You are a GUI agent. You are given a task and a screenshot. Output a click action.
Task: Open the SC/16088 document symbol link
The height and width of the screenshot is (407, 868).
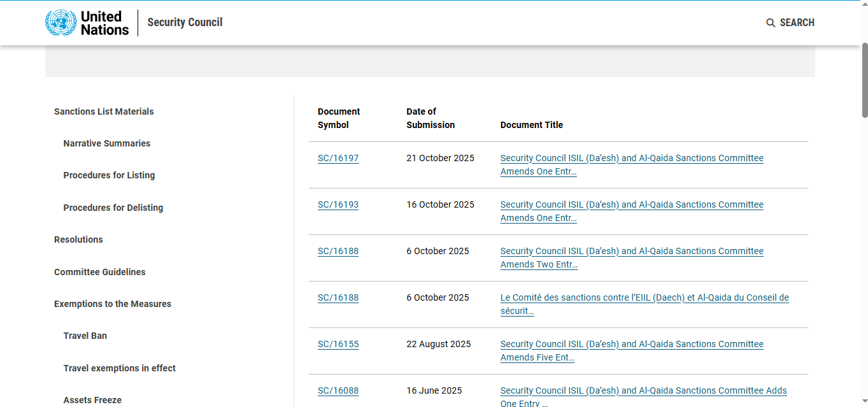pyautogui.click(x=338, y=390)
